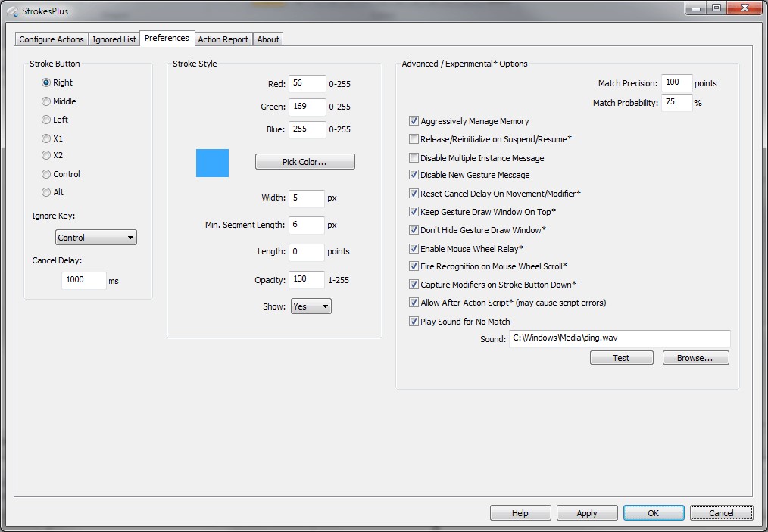
Task: Open the About tab
Action: 268,39
